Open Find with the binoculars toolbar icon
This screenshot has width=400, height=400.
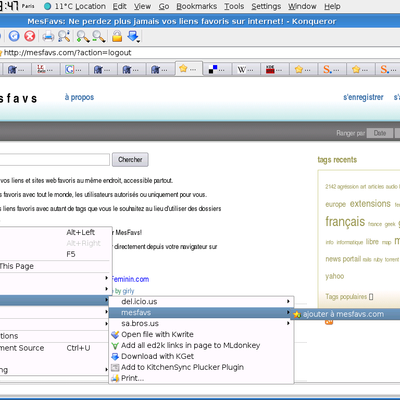click(x=64, y=36)
